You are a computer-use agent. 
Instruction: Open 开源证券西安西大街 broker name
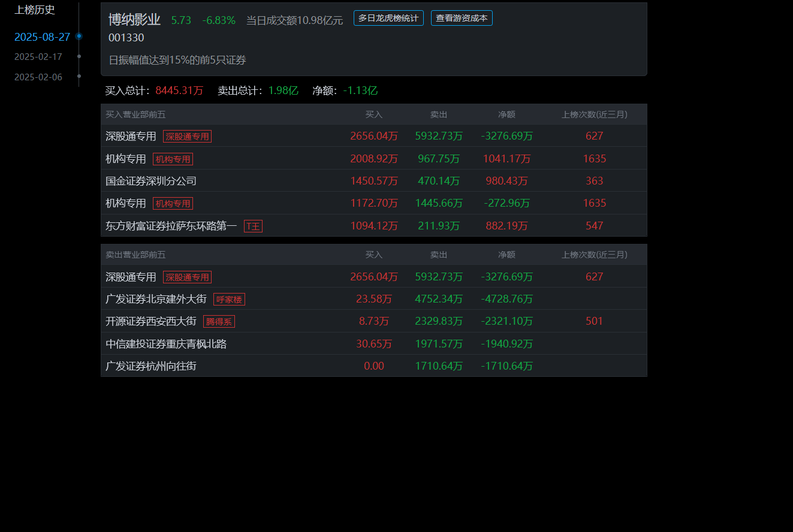(x=151, y=321)
